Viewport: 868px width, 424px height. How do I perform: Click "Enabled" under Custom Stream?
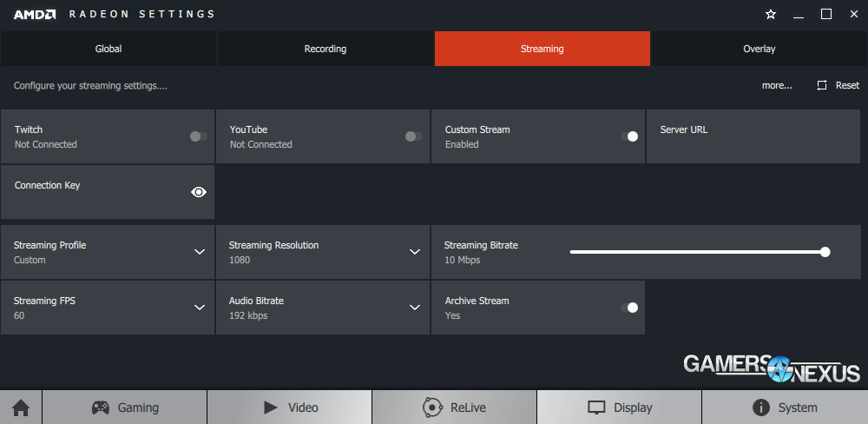pos(462,144)
